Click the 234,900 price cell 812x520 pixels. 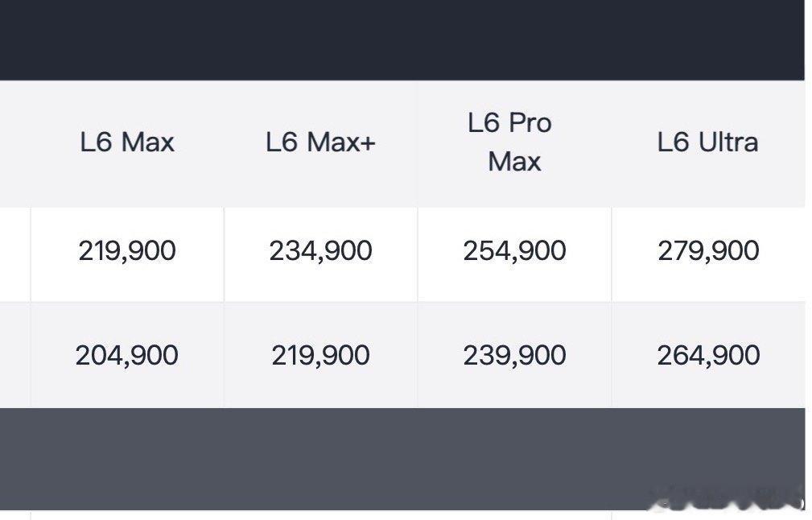point(320,250)
